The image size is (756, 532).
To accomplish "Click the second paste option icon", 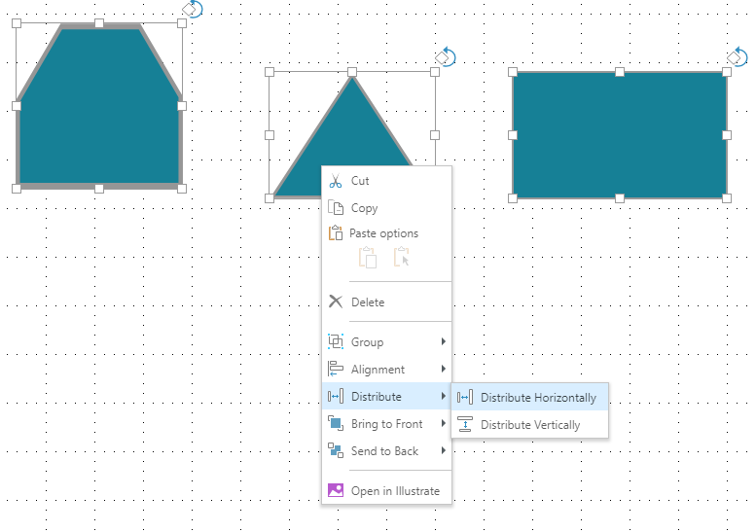I will pos(401,258).
